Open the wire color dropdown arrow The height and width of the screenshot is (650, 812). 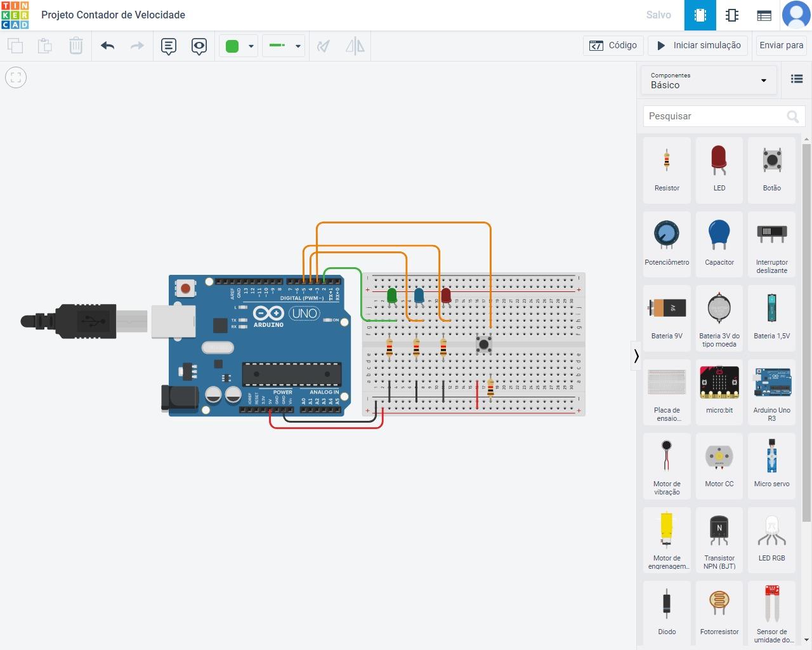[251, 46]
